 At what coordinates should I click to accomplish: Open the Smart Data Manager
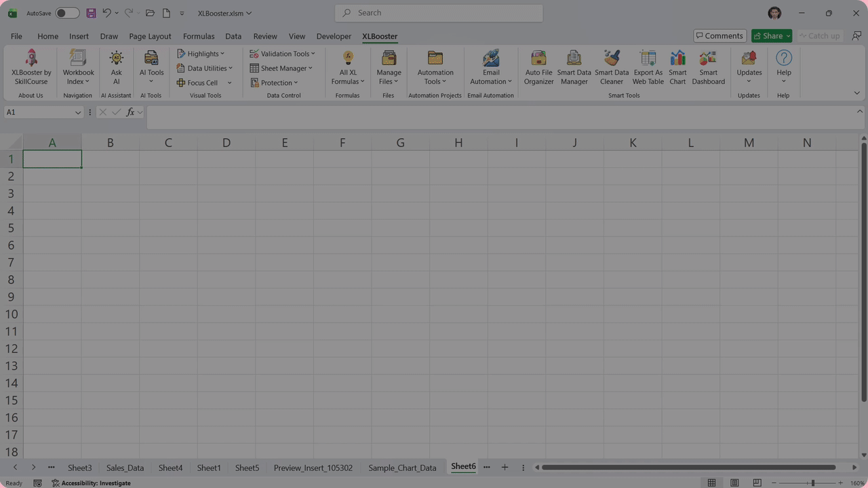[x=574, y=68]
